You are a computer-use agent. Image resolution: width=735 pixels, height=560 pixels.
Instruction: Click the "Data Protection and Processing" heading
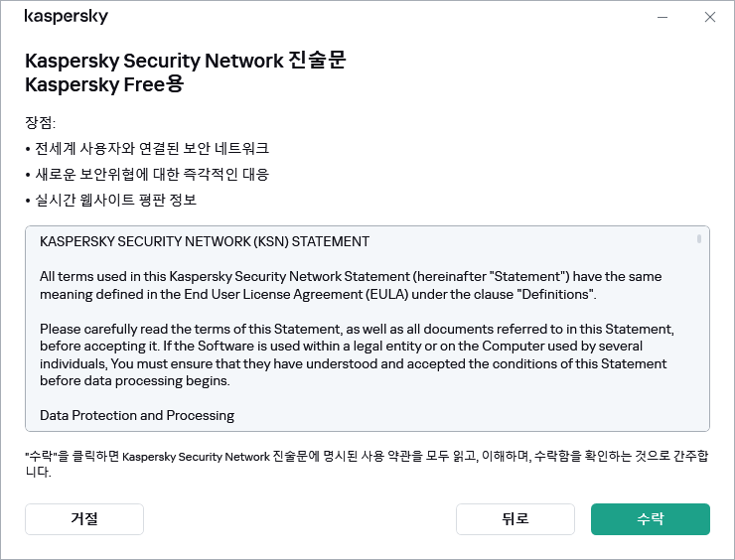click(137, 414)
